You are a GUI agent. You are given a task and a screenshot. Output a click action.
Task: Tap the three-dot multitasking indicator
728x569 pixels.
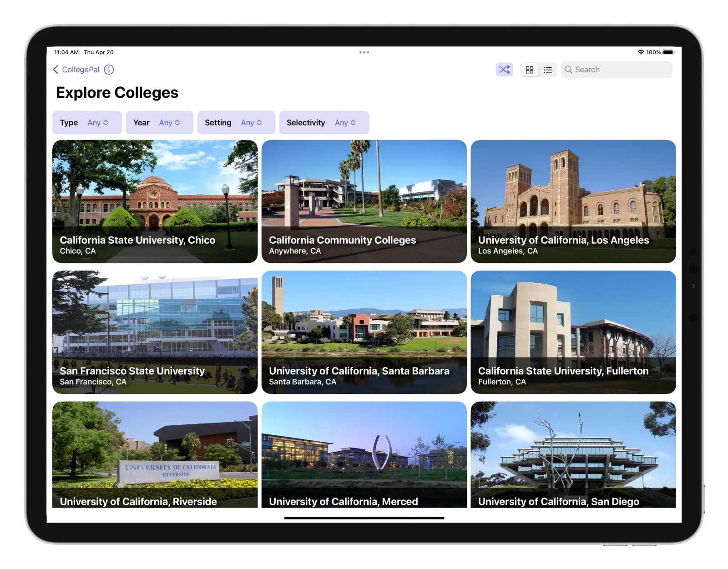364,52
